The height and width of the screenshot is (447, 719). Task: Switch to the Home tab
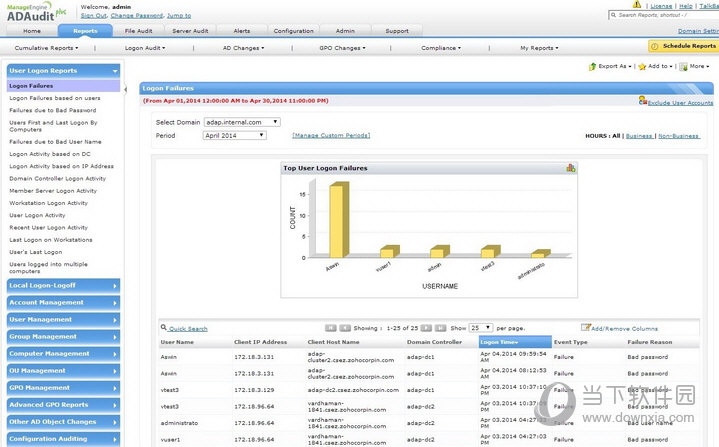32,31
